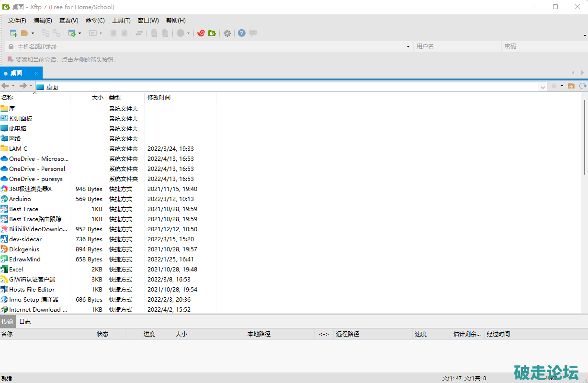Click the file list vertical scrollbar
Image resolution: width=588 pixels, height=383 pixels.
tap(585, 139)
